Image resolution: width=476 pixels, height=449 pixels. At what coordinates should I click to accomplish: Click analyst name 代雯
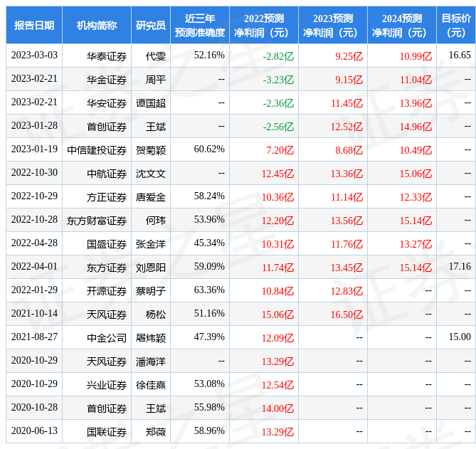155,56
